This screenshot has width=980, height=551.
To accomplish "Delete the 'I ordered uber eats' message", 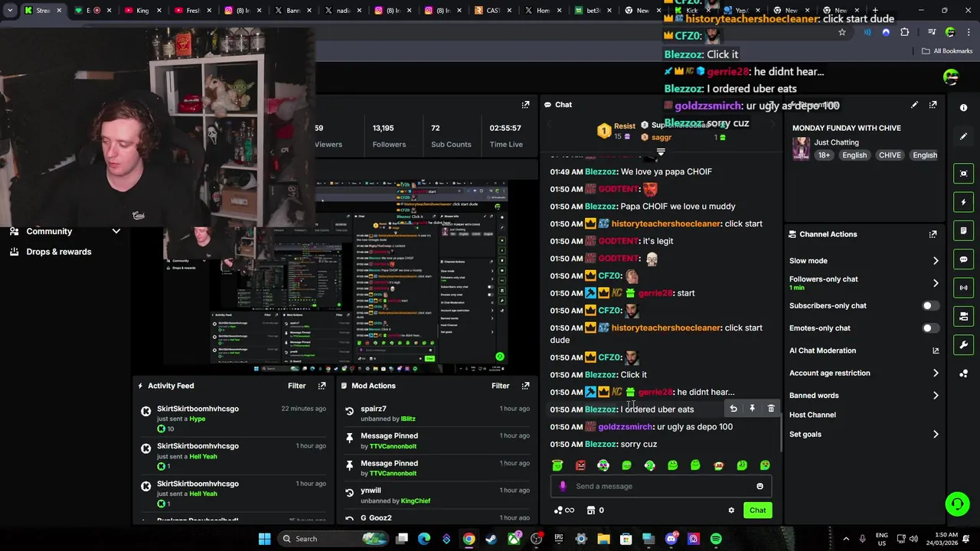I will [x=771, y=409].
